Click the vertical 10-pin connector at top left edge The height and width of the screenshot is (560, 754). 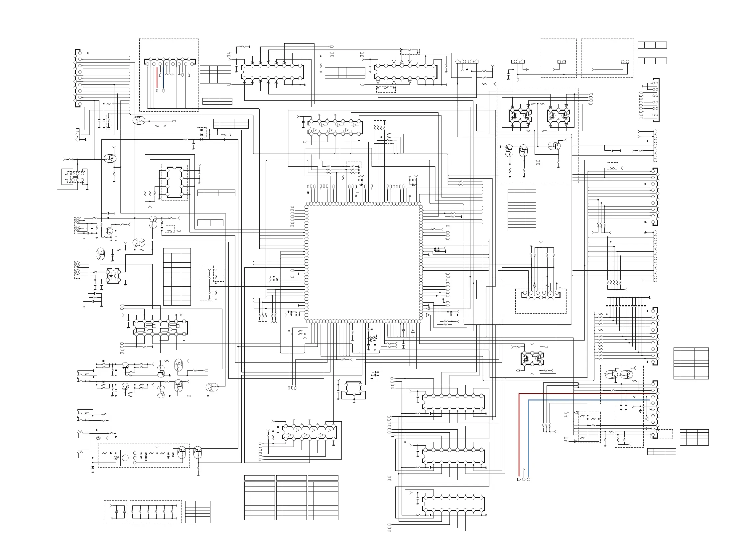click(x=78, y=78)
